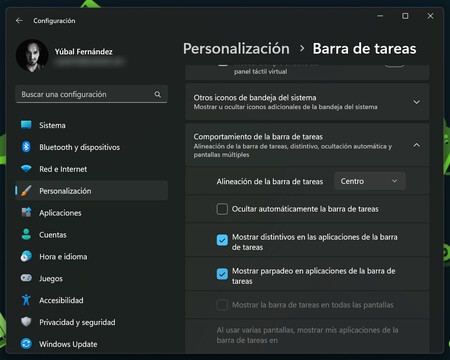The width and height of the screenshot is (450, 360).
Task: Open Sistema via its monitor icon
Action: point(26,125)
